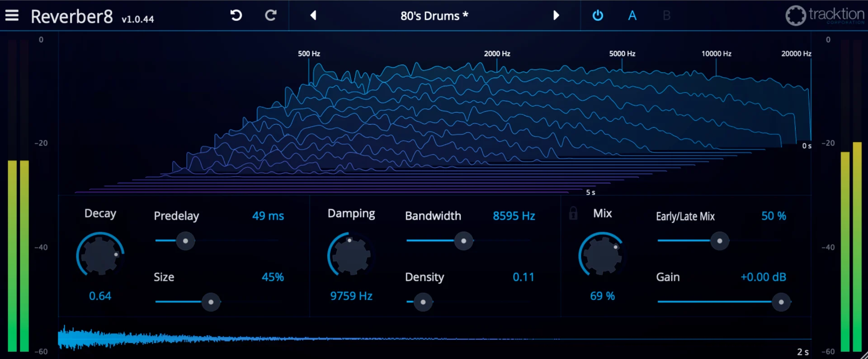The image size is (868, 359).
Task: Click the Mix value 69 %
Action: [x=602, y=296]
